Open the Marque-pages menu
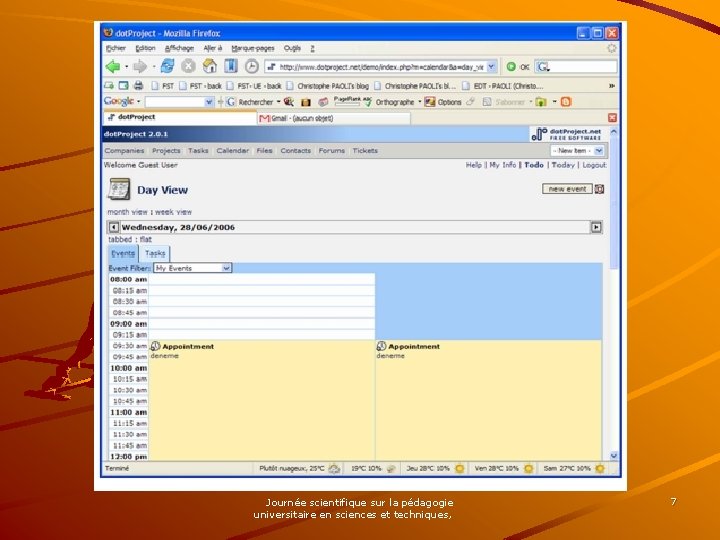Image resolution: width=720 pixels, height=540 pixels. click(x=253, y=48)
